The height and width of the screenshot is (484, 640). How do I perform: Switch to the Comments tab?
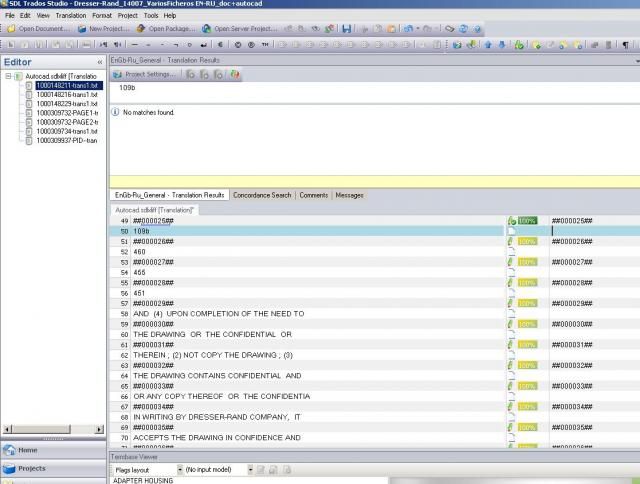[x=313, y=195]
